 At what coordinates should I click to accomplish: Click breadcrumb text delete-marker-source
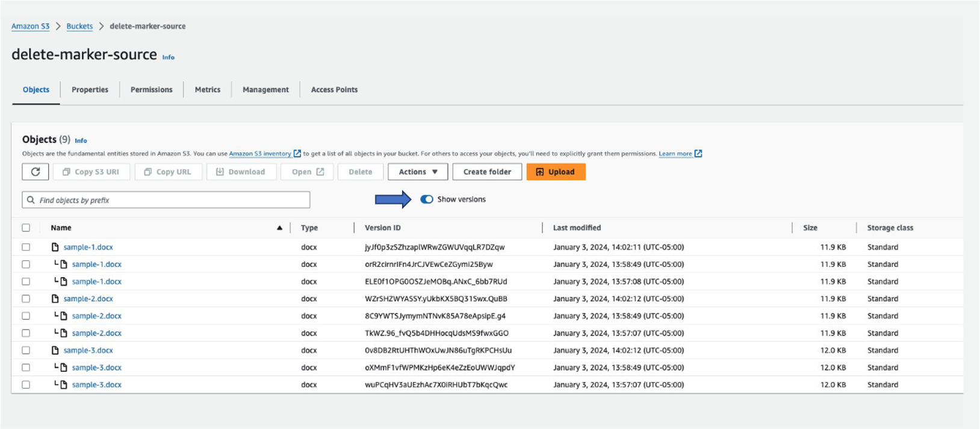147,26
